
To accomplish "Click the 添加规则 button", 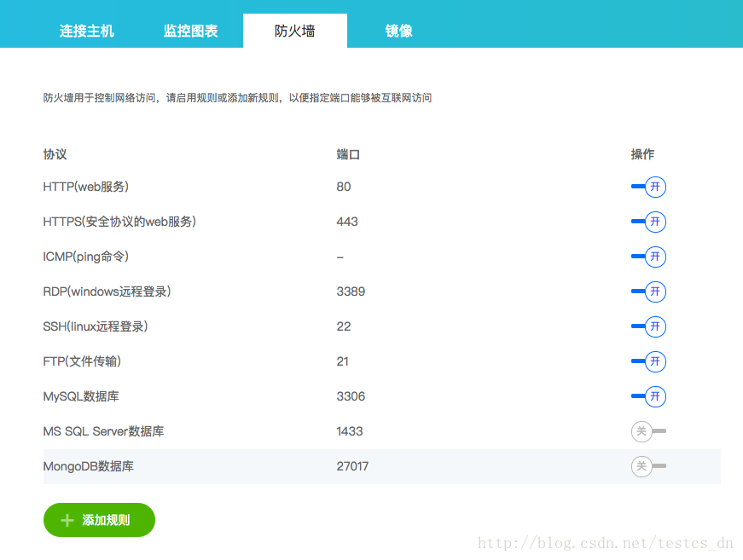I will point(99,520).
